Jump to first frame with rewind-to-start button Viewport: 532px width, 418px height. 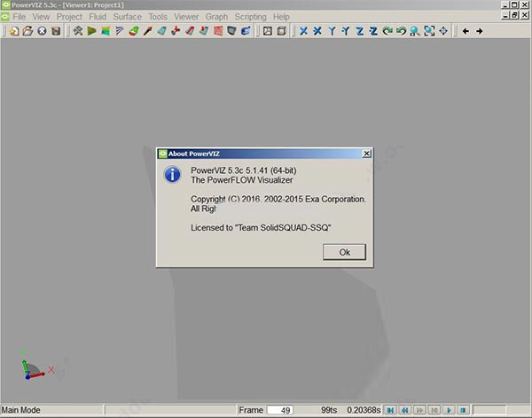point(390,410)
